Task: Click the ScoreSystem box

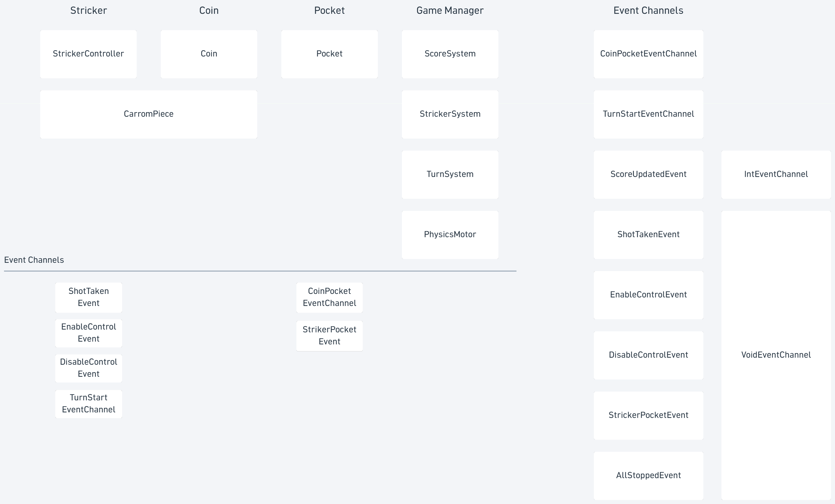Action: [450, 54]
